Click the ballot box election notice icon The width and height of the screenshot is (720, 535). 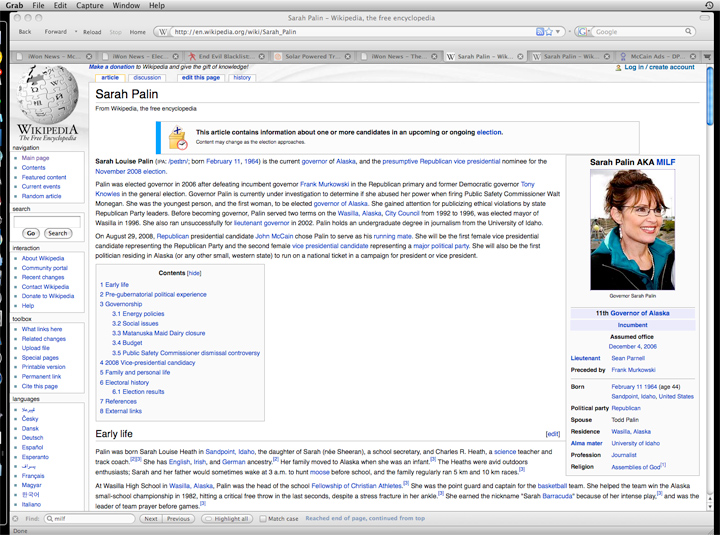coord(178,137)
